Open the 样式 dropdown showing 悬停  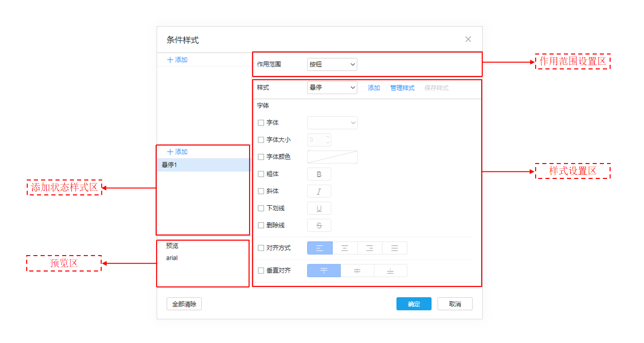coord(332,87)
